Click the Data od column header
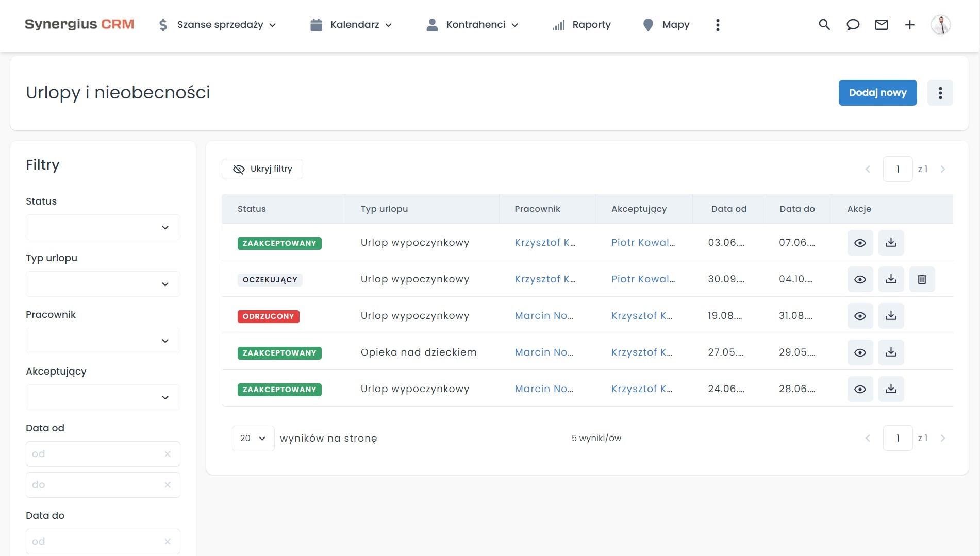Screen dimensions: 980x556 [x=729, y=209]
